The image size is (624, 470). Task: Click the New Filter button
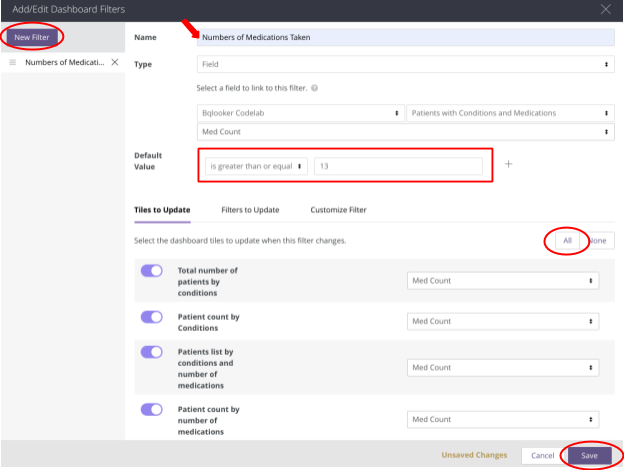click(x=32, y=37)
